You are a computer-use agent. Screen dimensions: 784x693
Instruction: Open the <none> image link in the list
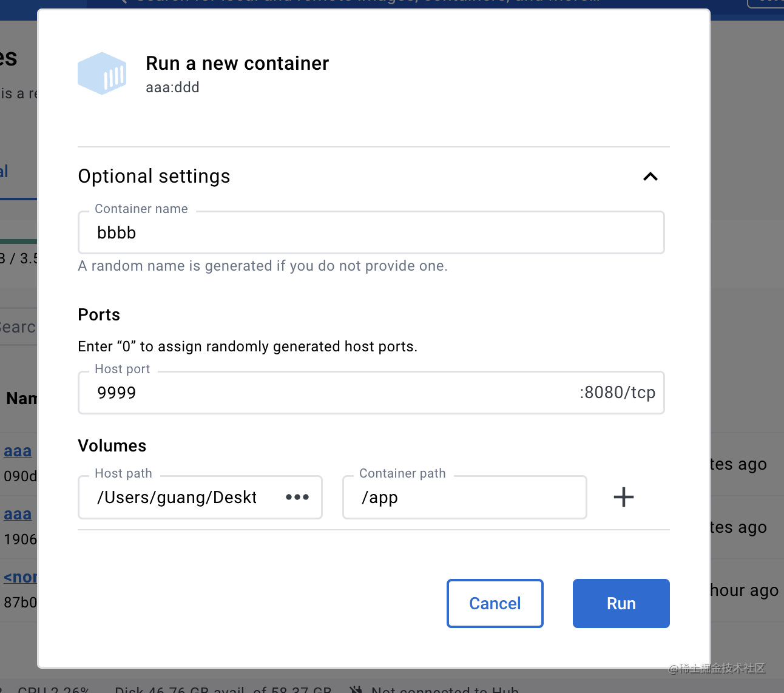click(x=20, y=577)
